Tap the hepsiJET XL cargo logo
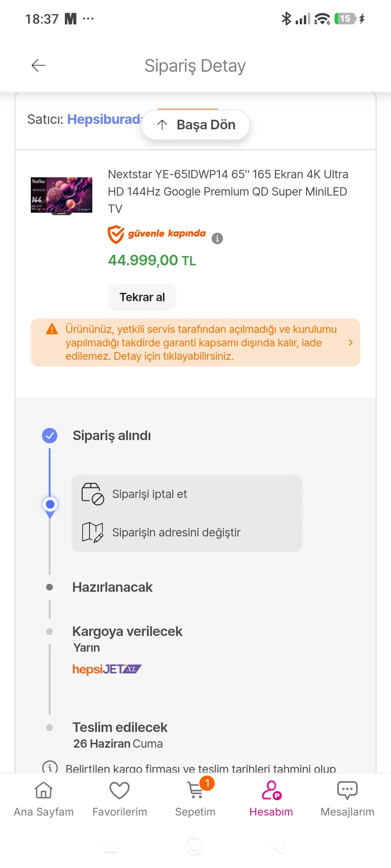The width and height of the screenshot is (391, 868). tap(107, 669)
